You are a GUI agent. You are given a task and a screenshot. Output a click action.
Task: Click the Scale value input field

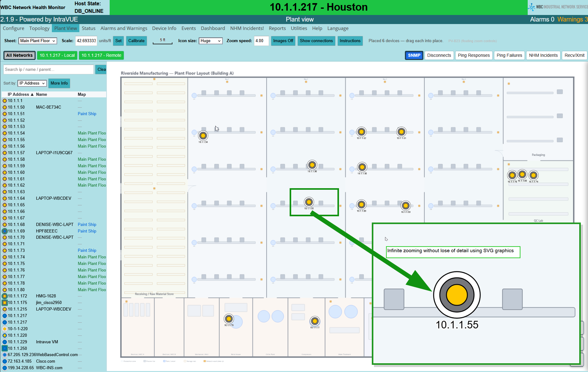(86, 41)
